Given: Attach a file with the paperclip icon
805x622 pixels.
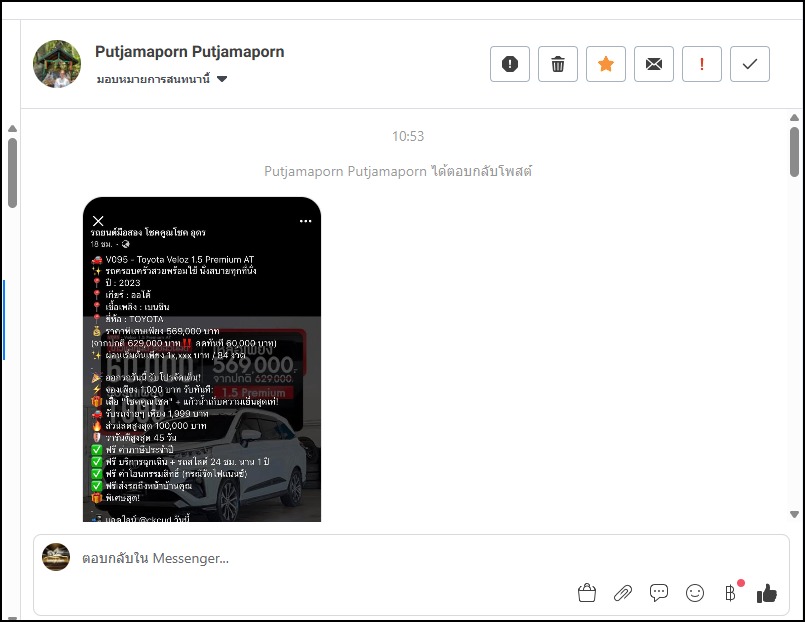Looking at the screenshot, I should coord(623,593).
